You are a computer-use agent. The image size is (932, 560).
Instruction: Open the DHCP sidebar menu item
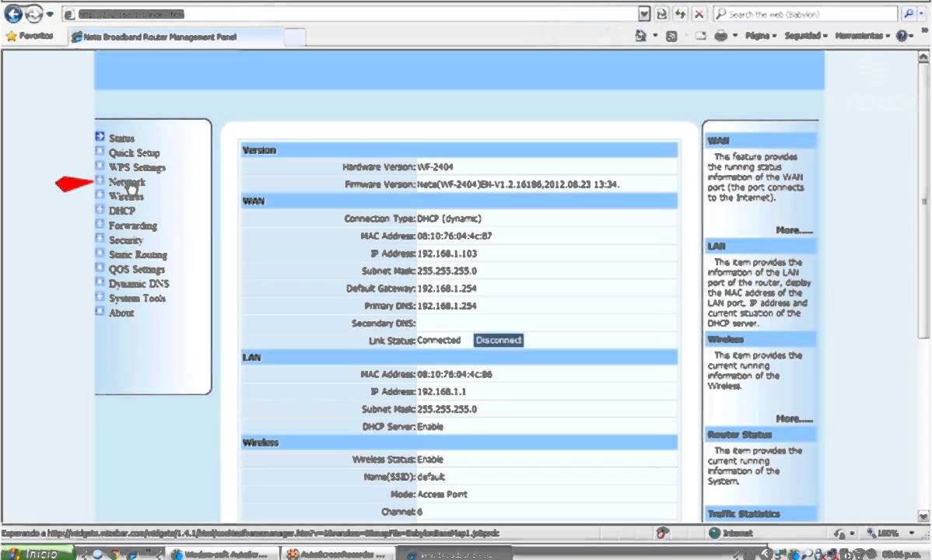click(122, 211)
